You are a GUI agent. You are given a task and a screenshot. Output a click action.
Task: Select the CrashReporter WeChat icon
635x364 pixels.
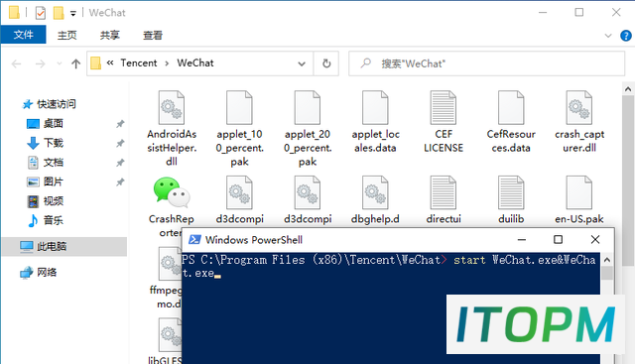point(172,192)
